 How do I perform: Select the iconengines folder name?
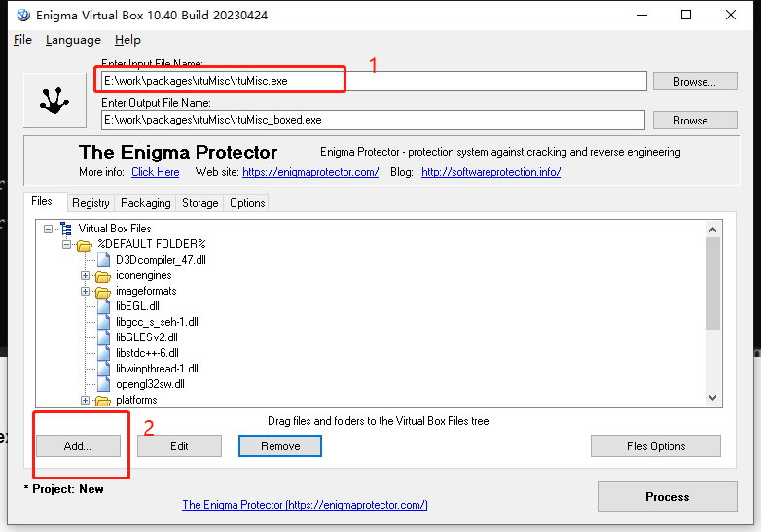[144, 275]
